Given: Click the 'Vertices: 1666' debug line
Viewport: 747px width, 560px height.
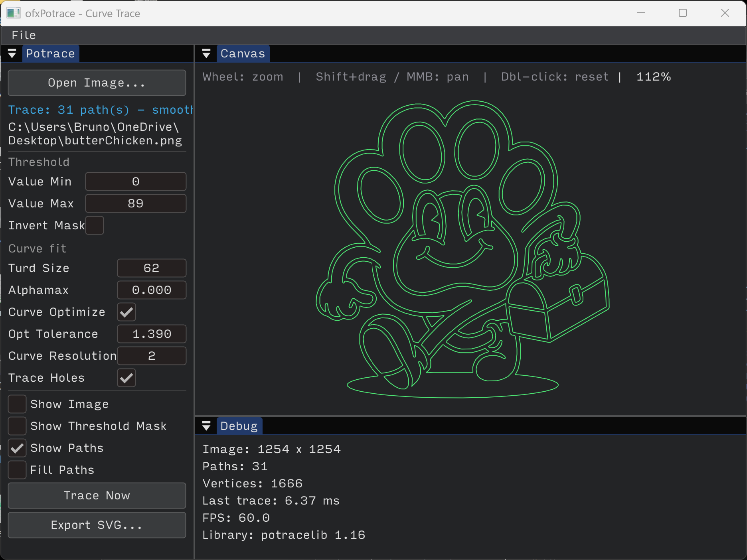Looking at the screenshot, I should point(252,483).
